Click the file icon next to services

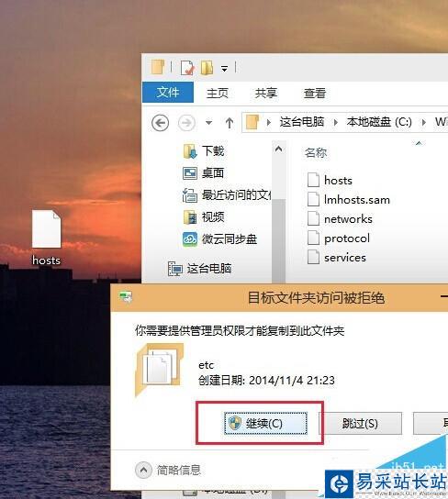313,258
